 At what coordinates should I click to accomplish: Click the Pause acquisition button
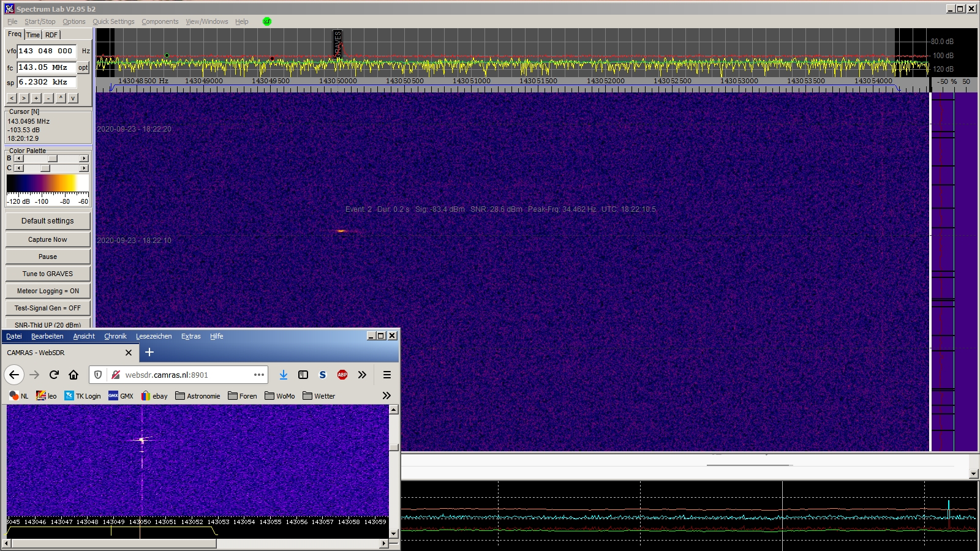48,257
